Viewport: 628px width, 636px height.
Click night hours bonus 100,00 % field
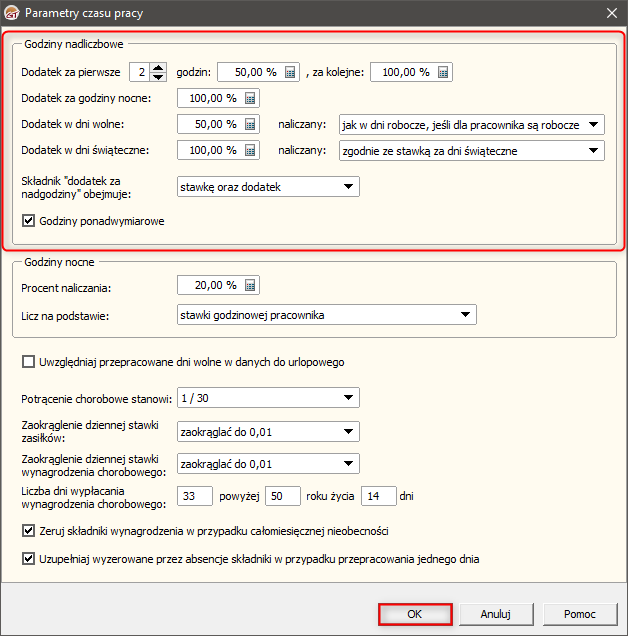(x=218, y=98)
